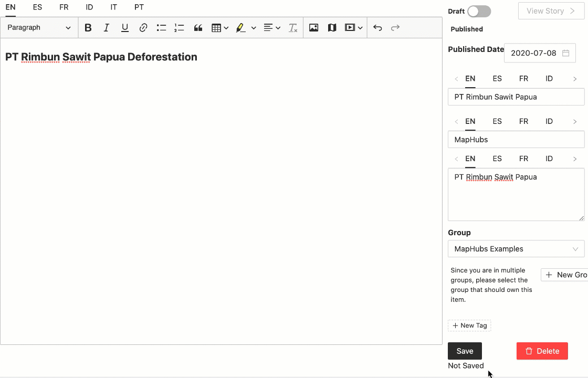Click the title field containing PT Rimbun Sawit Papua

click(x=516, y=97)
